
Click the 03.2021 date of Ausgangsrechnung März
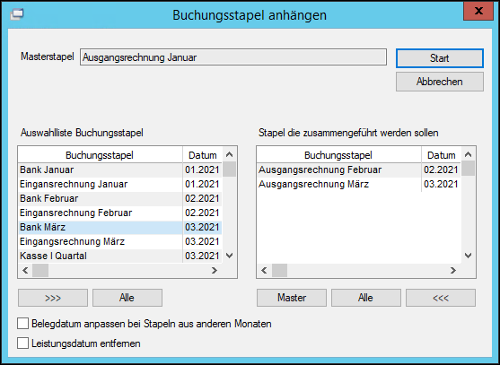[441, 184]
